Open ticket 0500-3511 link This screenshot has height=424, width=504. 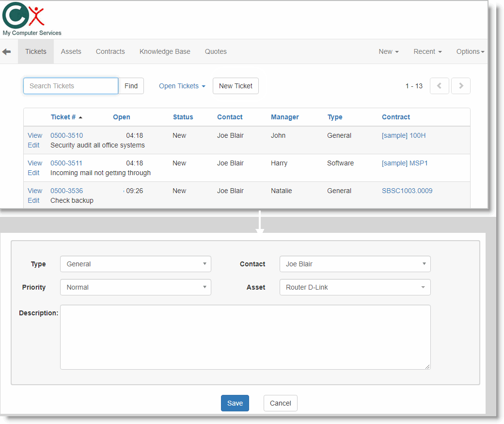point(66,163)
